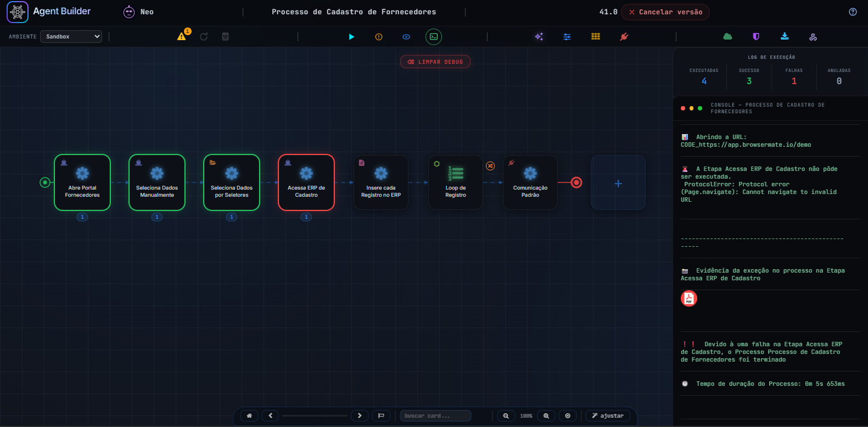Click count badge under Acessa ERP de Cadastro
868x427 pixels.
tap(306, 217)
